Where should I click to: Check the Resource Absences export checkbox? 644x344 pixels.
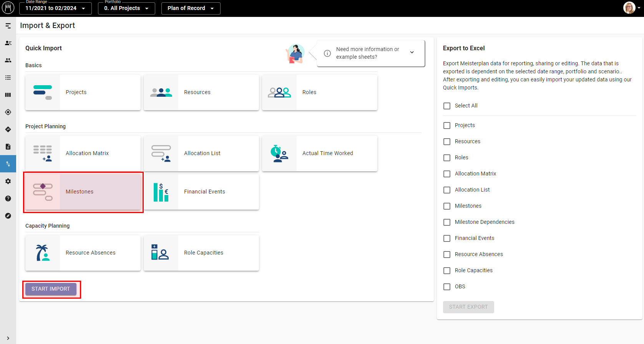[x=447, y=255]
